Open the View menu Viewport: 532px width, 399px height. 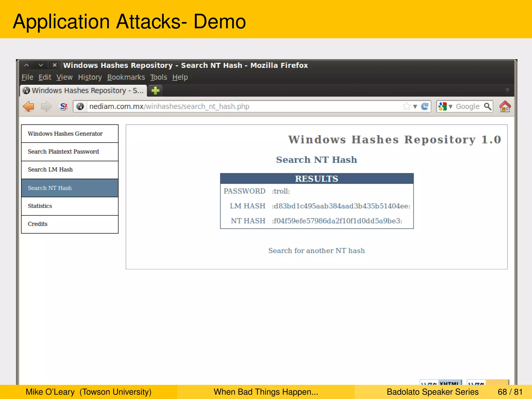click(x=64, y=77)
